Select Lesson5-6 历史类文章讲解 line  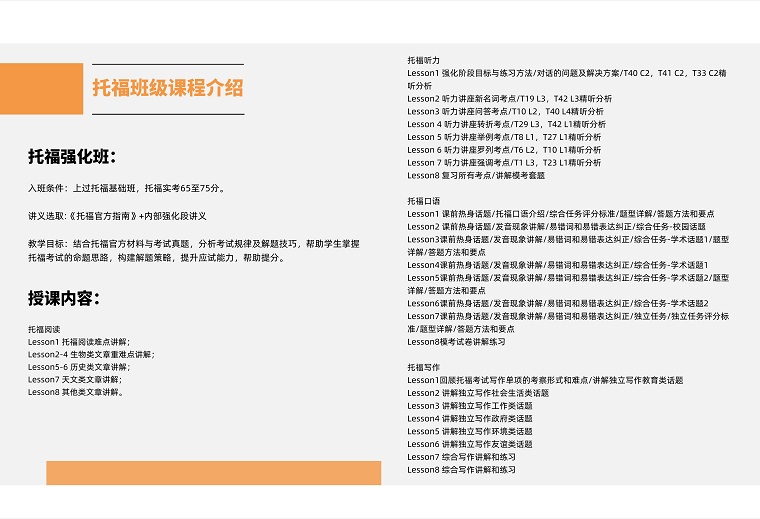point(79,367)
